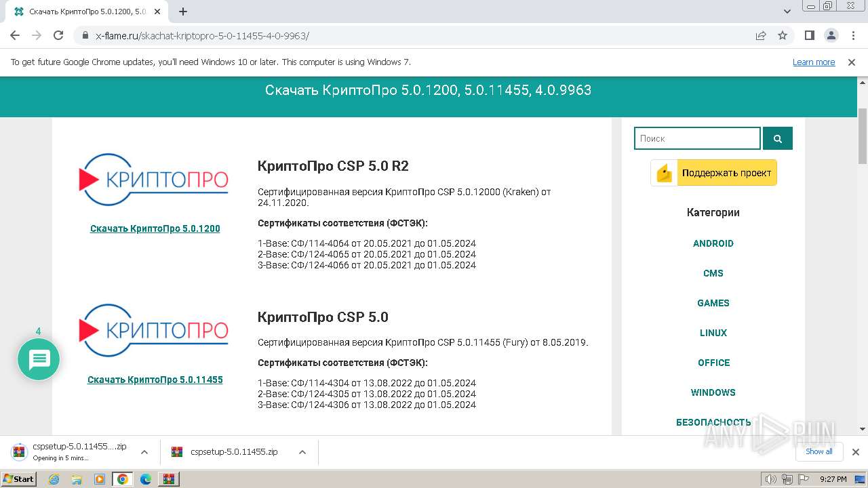Image resolution: width=868 pixels, height=488 pixels.
Task: Open the БЕЗОПАСНОСТЬ category
Action: coord(713,422)
